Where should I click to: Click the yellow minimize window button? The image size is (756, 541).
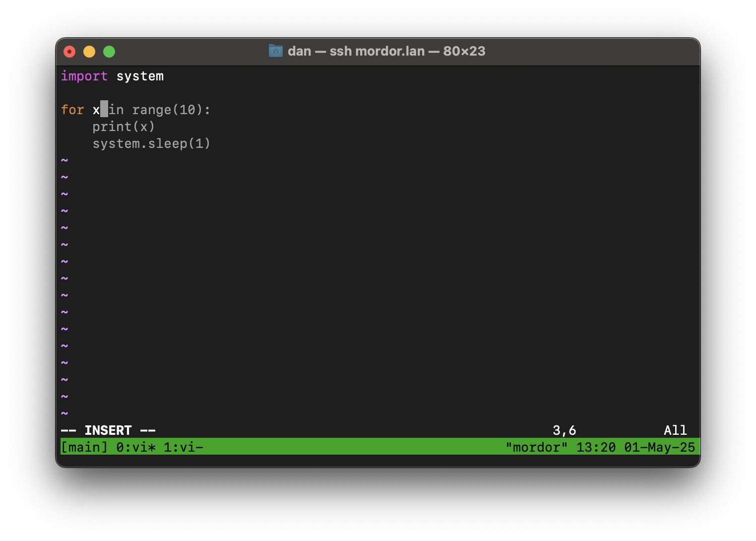point(89,52)
